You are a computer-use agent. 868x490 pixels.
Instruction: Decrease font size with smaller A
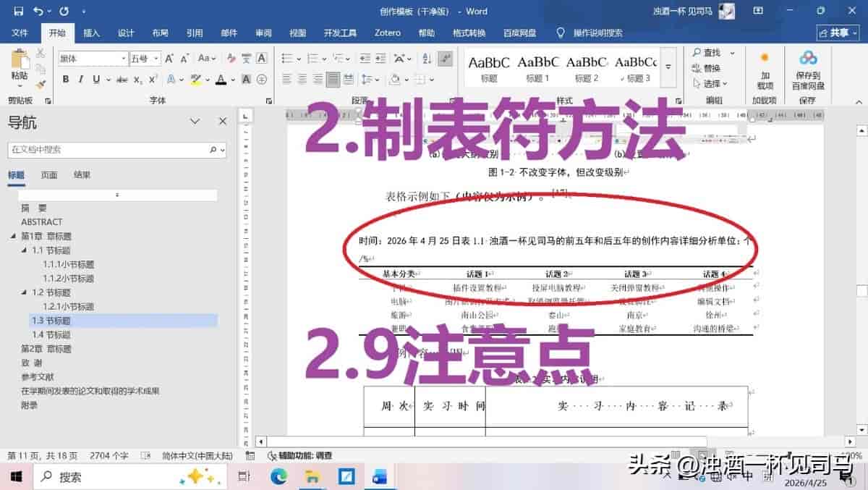(x=184, y=58)
